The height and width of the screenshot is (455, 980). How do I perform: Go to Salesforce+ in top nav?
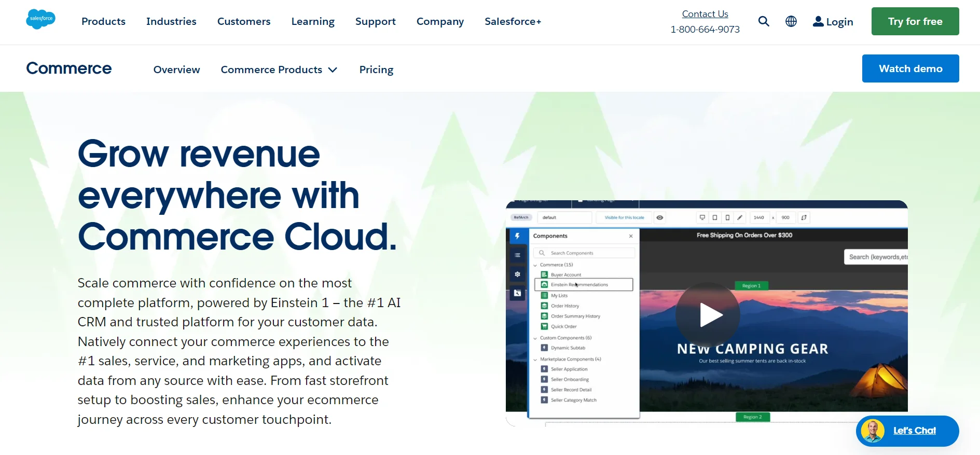point(513,21)
